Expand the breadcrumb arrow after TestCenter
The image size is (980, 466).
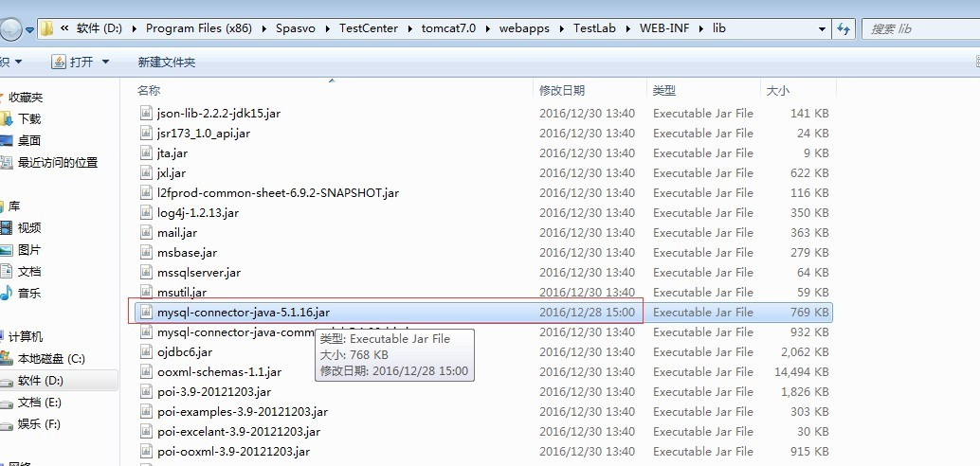click(x=409, y=28)
